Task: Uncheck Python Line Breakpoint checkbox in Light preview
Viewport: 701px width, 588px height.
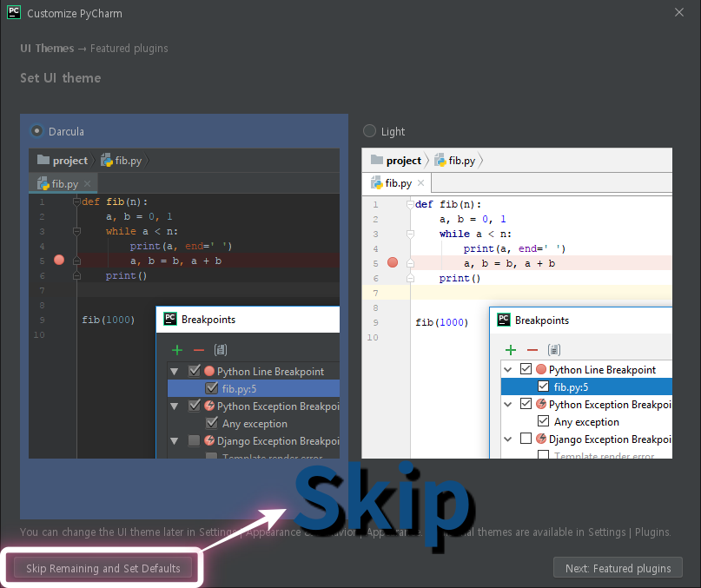Action: [526, 369]
